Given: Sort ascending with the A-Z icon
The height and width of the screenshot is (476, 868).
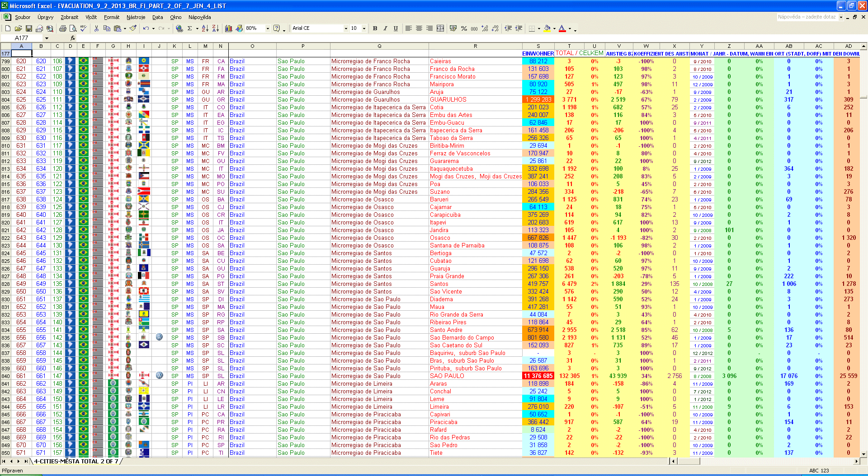Looking at the screenshot, I should (205, 28).
